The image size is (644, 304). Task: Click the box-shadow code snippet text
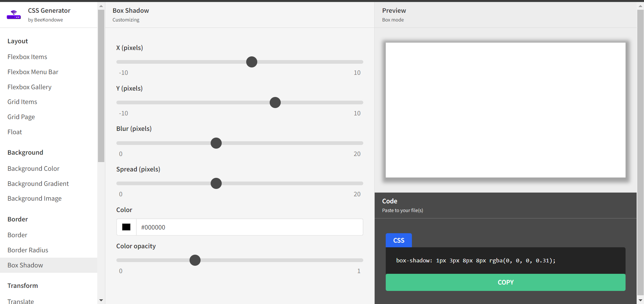click(x=475, y=260)
